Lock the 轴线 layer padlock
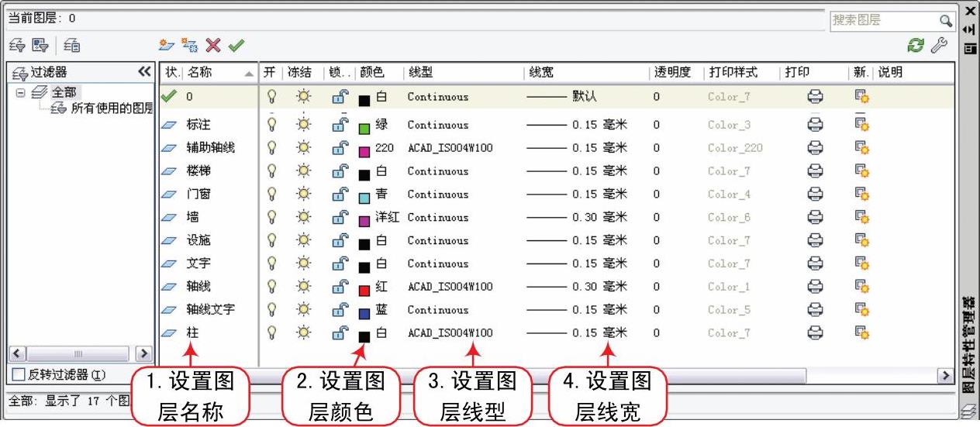980x427 pixels. [x=340, y=287]
